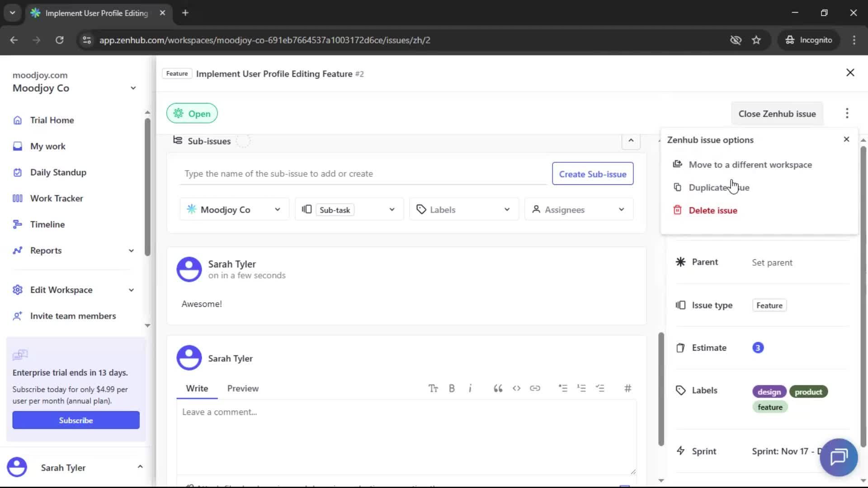Select the blockquote formatting icon

pos(498,388)
